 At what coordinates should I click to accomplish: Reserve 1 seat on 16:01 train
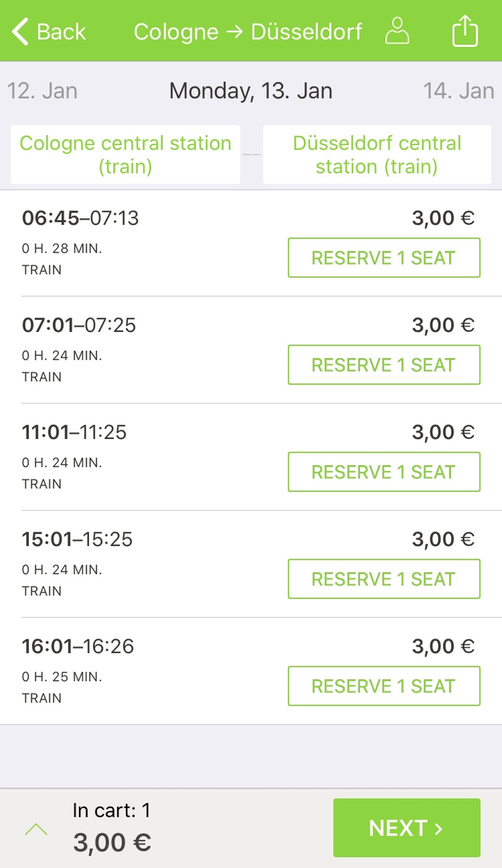pyautogui.click(x=384, y=686)
